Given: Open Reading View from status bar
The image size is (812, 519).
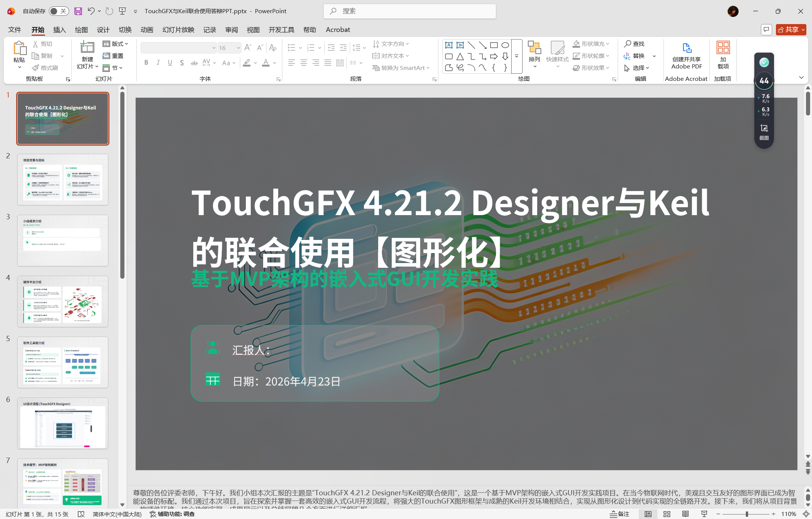Looking at the screenshot, I should pyautogui.click(x=685, y=514).
